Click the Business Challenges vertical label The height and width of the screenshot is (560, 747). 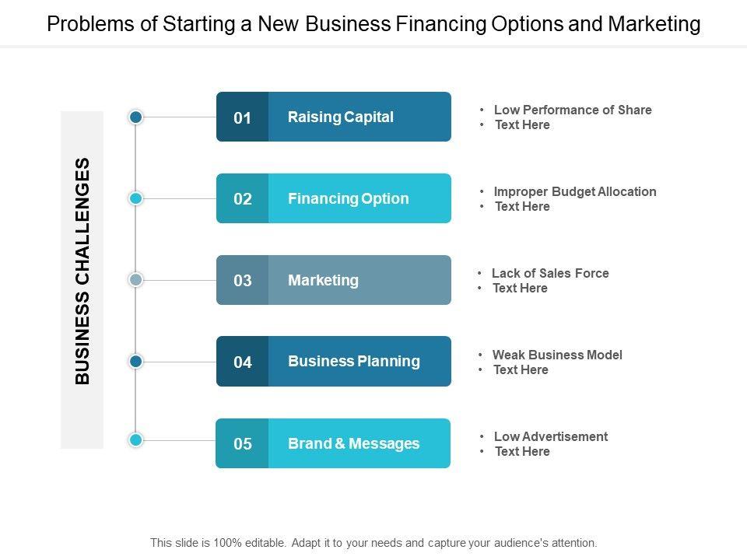pyautogui.click(x=82, y=271)
